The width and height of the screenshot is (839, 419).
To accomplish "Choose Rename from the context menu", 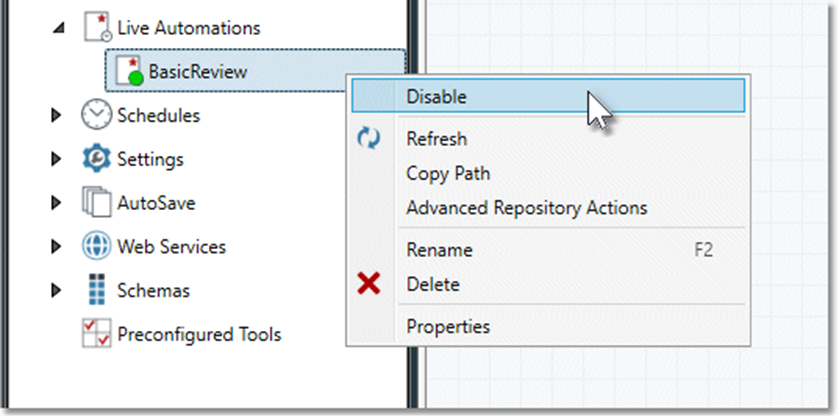I will click(439, 250).
